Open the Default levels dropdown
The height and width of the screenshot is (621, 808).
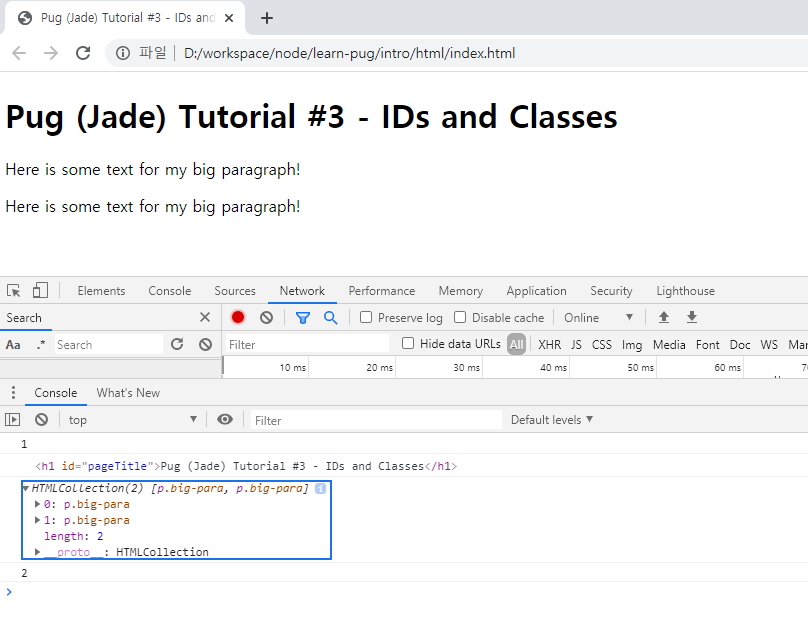point(552,420)
